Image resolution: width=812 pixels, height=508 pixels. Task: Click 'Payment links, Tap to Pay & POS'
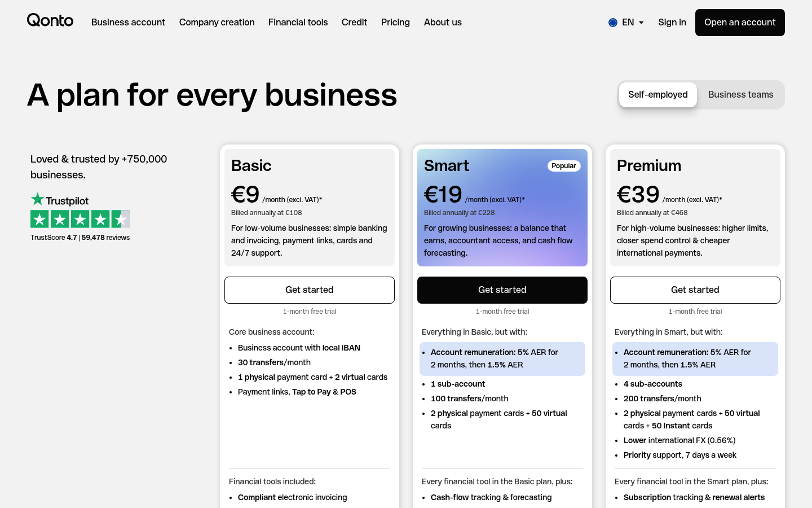pyautogui.click(x=297, y=392)
